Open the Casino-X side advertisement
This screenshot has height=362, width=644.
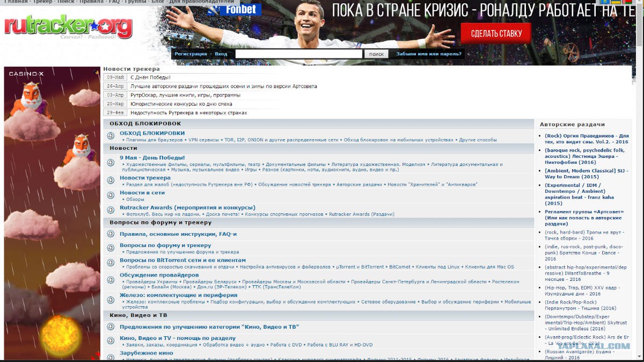point(52,213)
